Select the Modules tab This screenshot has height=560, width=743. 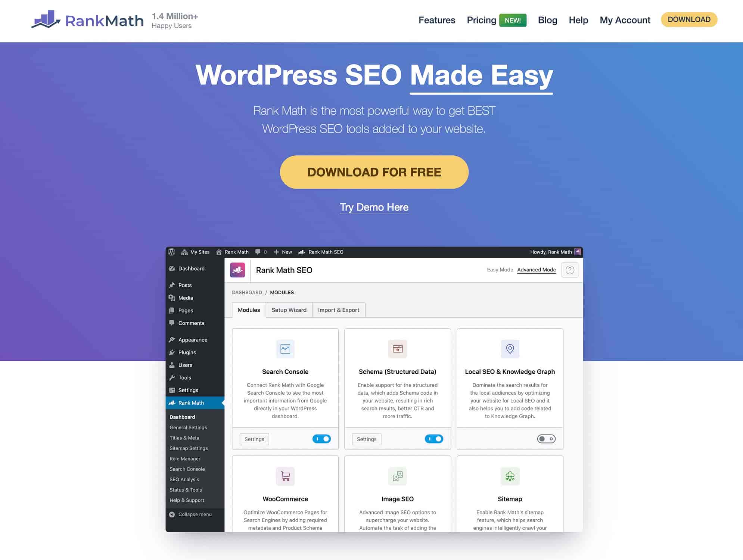click(x=248, y=310)
